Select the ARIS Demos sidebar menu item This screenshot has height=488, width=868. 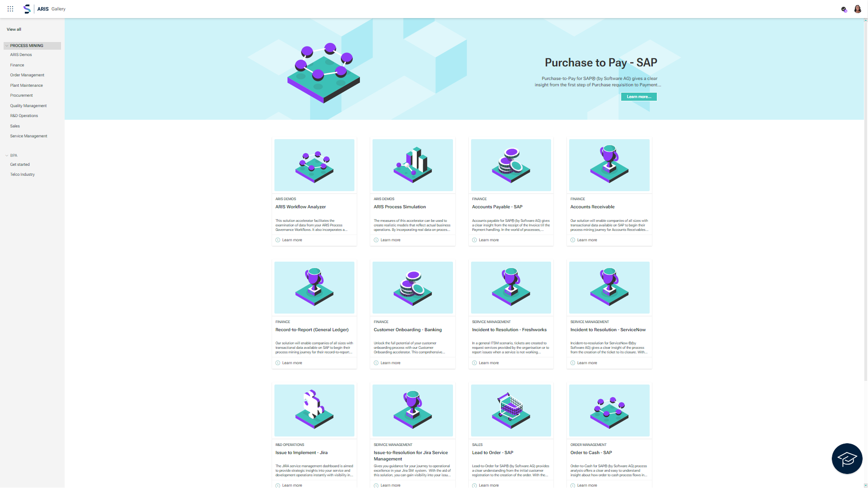(21, 54)
